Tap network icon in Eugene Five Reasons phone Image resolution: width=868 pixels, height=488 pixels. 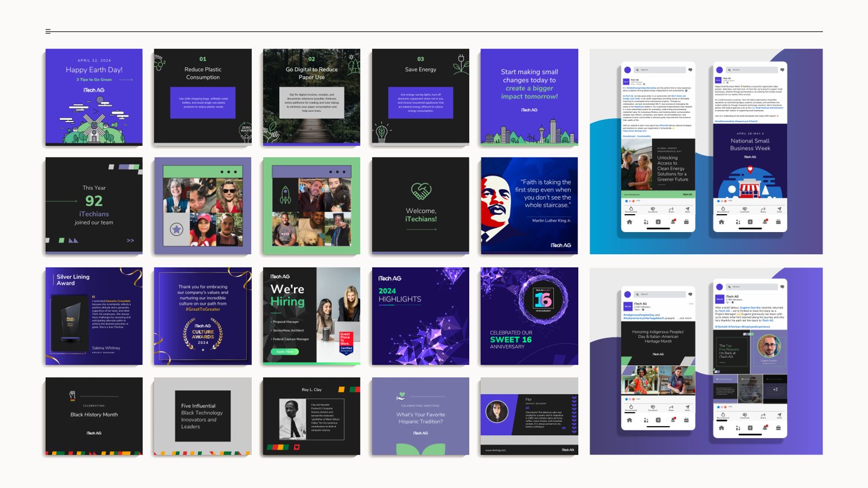[738, 428]
